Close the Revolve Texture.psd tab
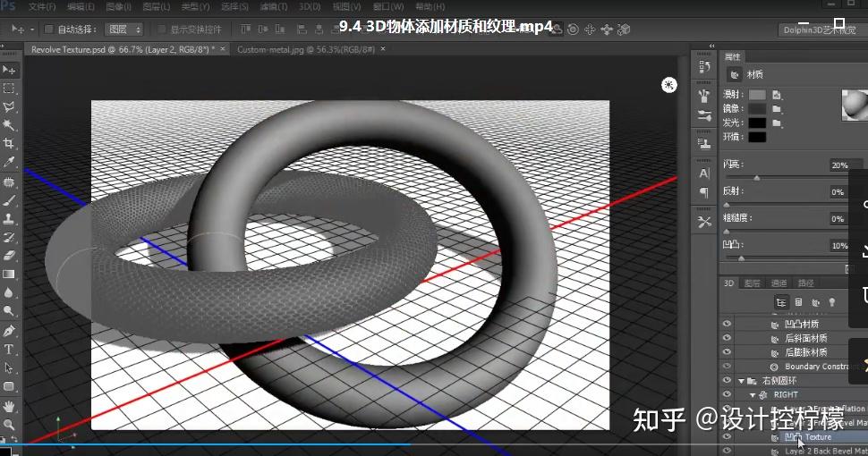This screenshot has height=456, width=868. pos(223,49)
